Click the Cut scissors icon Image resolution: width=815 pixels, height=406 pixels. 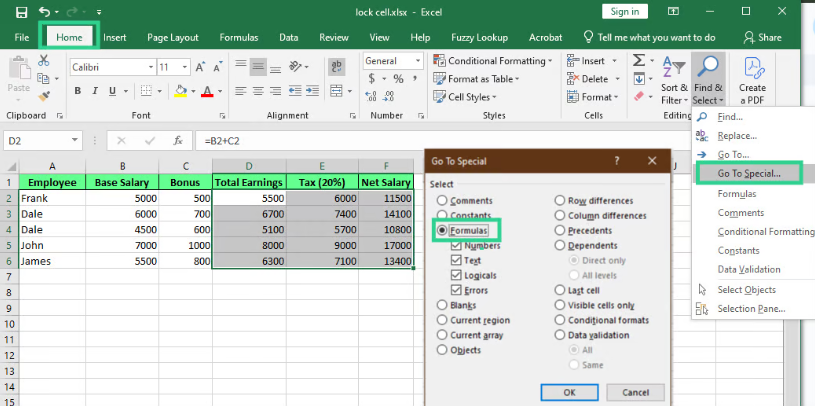[x=43, y=61]
